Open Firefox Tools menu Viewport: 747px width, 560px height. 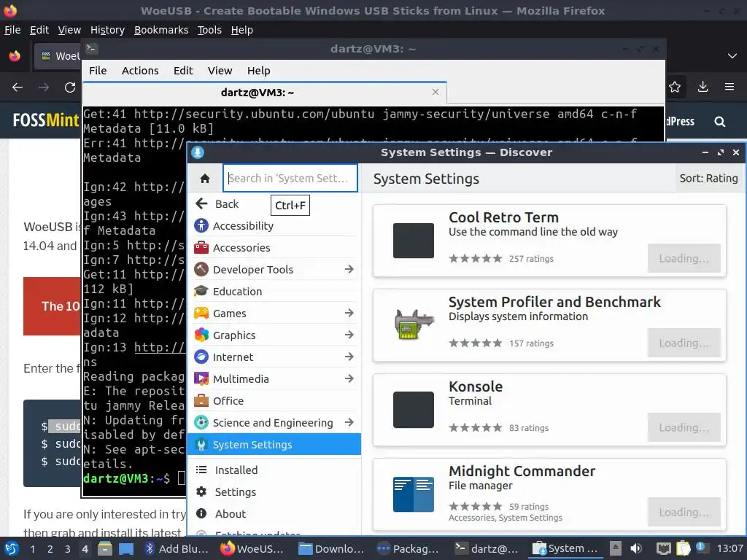pos(209,30)
